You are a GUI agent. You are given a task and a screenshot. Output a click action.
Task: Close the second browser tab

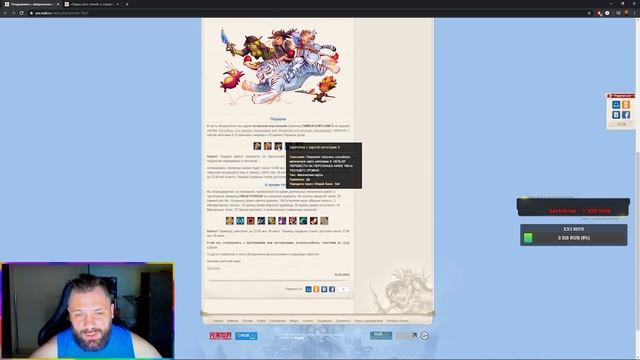118,4
